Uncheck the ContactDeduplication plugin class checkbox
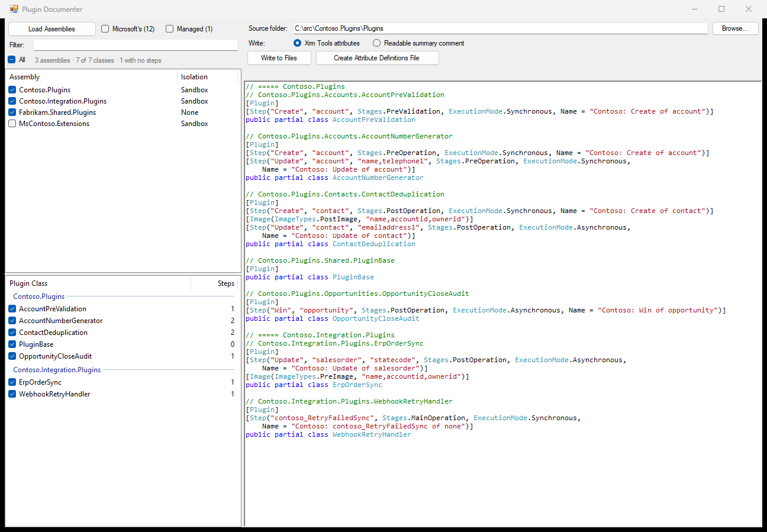767x532 pixels. click(x=12, y=333)
